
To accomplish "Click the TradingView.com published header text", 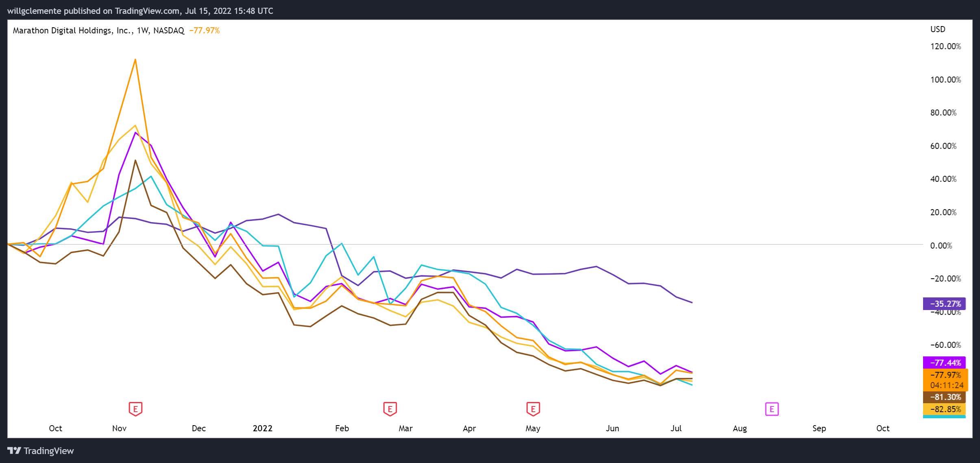I will 140,11.
